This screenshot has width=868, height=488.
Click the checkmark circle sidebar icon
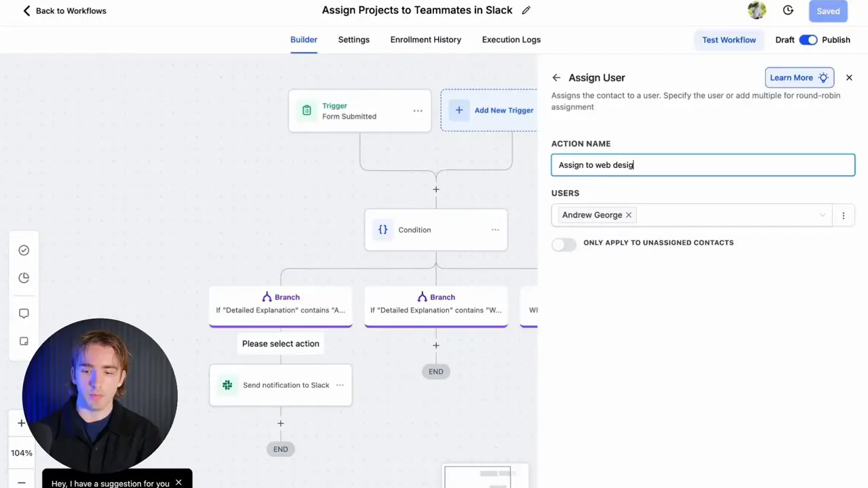coord(24,250)
